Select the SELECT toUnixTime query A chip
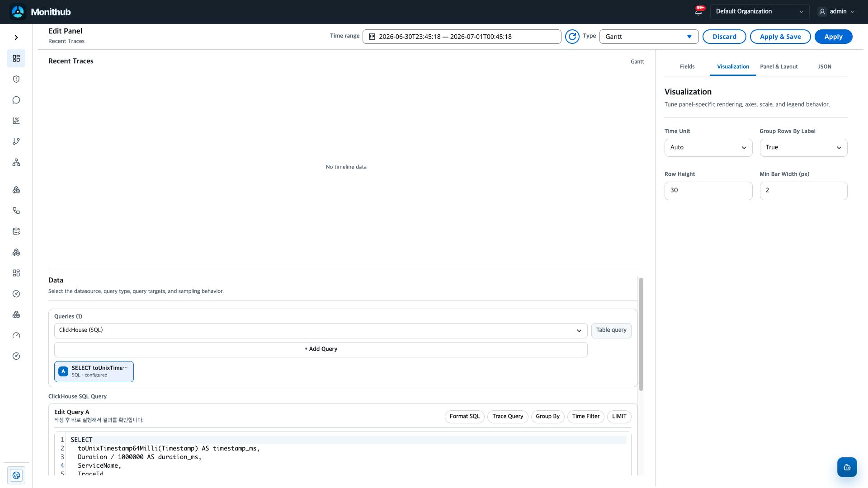This screenshot has width=868, height=488. point(94,371)
